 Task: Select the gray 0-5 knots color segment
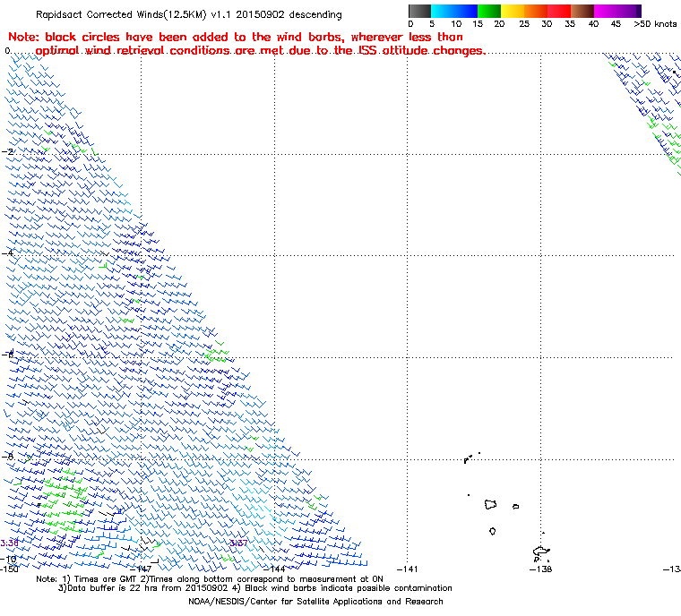tap(419, 11)
